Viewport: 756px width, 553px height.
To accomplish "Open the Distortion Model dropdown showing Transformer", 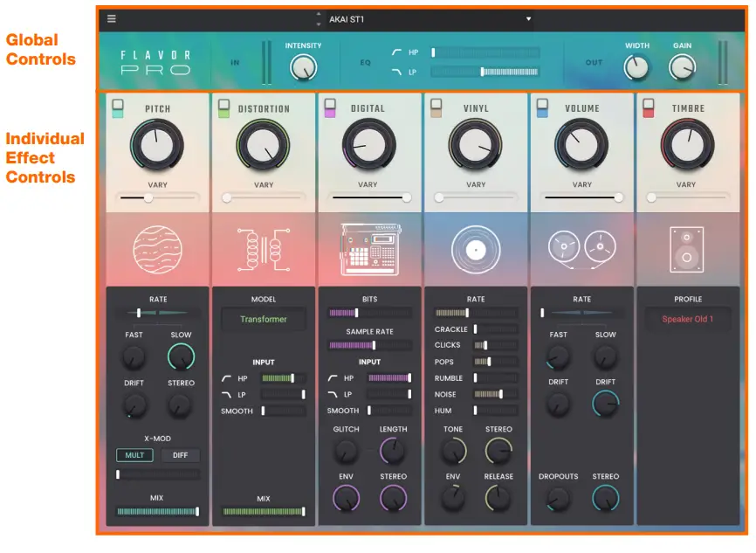I will [x=264, y=319].
